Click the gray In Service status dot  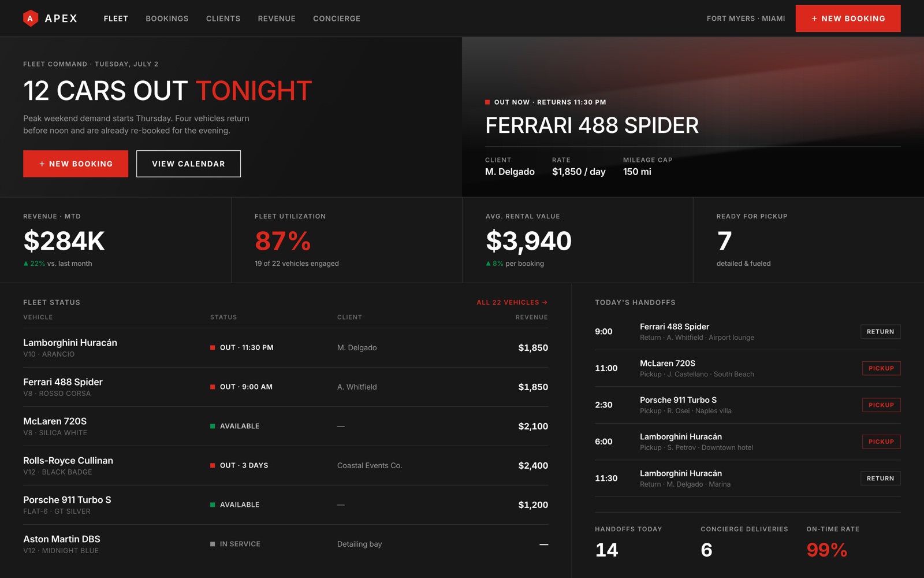point(213,544)
